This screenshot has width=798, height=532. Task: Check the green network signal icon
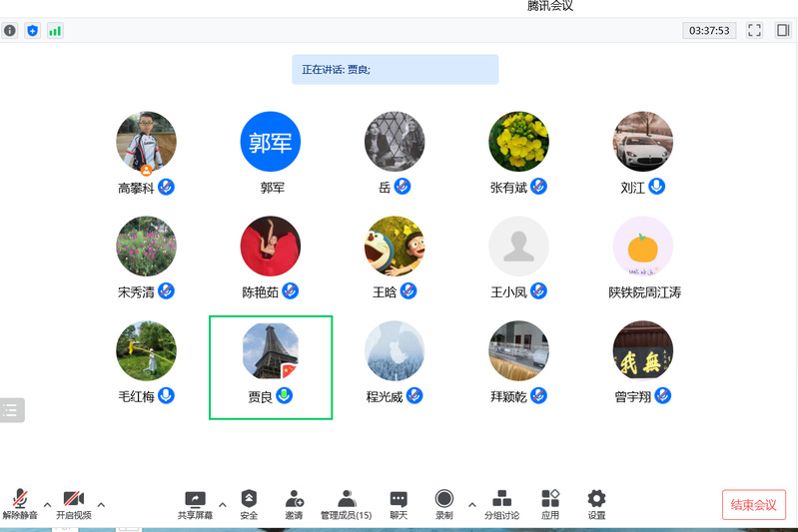point(55,31)
